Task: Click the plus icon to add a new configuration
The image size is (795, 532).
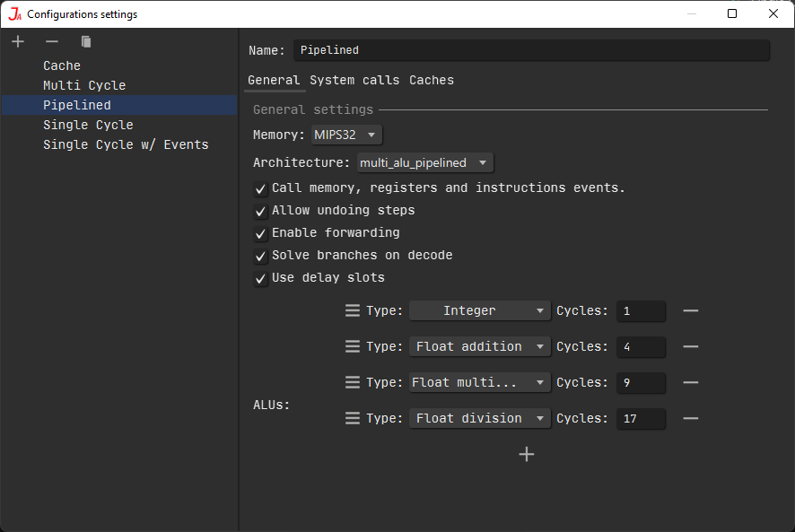Action: [x=17, y=40]
